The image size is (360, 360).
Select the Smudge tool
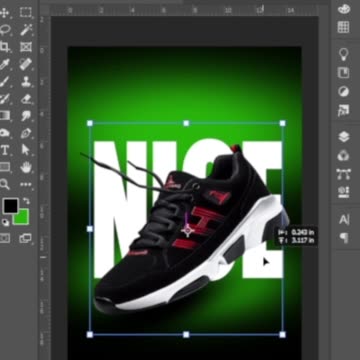coord(26,115)
